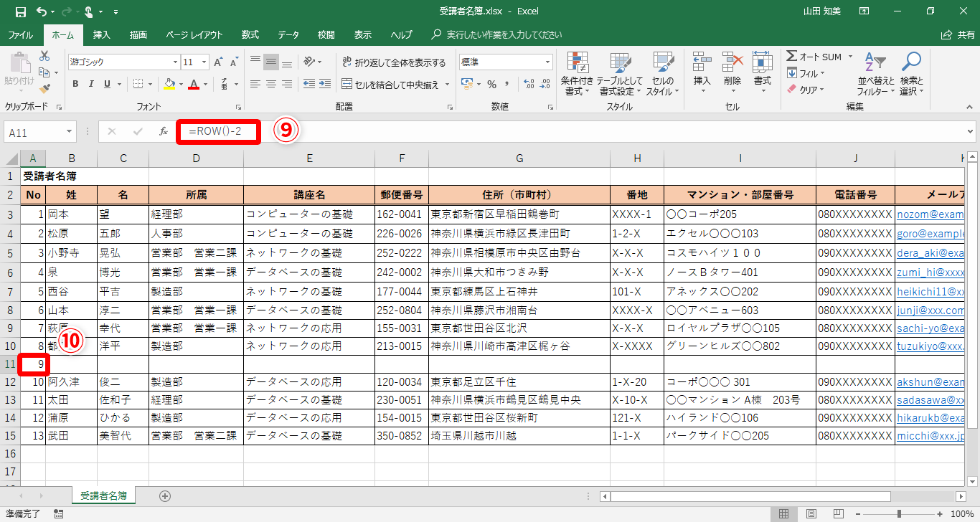The height and width of the screenshot is (522, 980).
Task: Toggle top vertical alignment
Action: pos(255,62)
